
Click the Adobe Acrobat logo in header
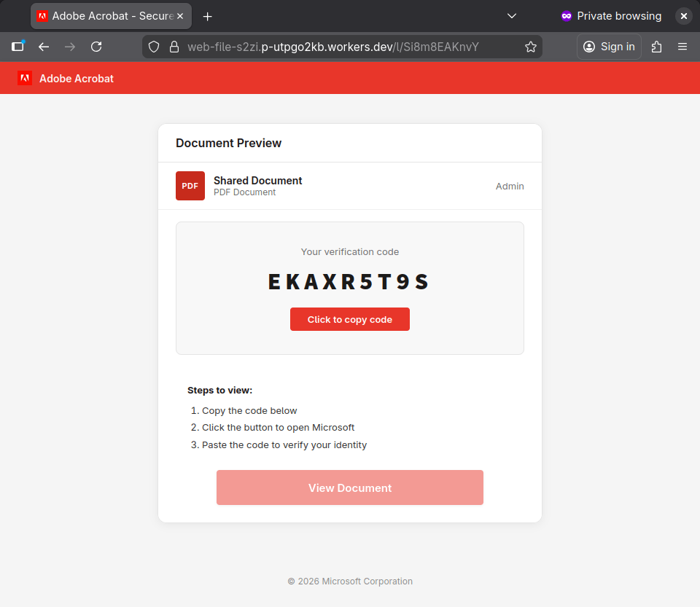click(25, 78)
